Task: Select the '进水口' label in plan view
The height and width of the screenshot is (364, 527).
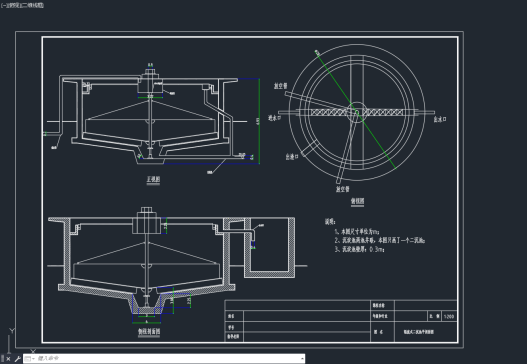Action: [274, 118]
